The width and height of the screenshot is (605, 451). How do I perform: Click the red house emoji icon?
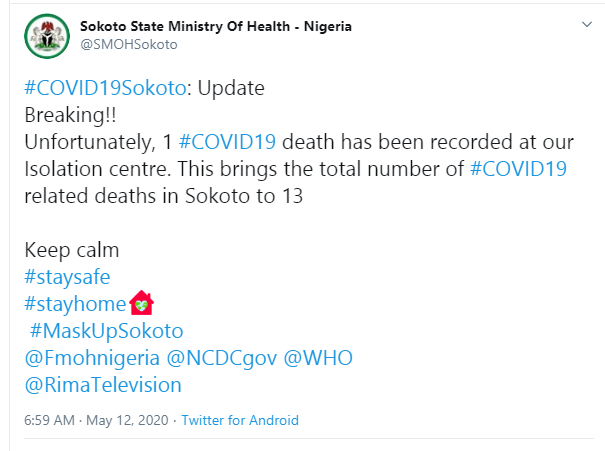[142, 303]
